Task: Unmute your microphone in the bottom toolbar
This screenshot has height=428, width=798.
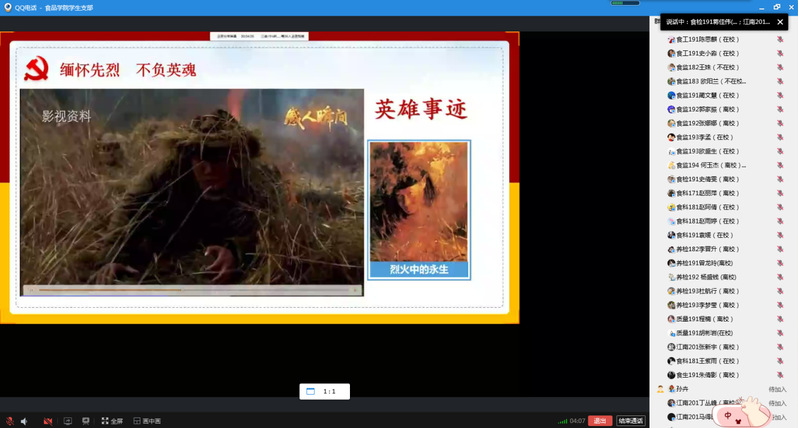Action: (x=10, y=421)
